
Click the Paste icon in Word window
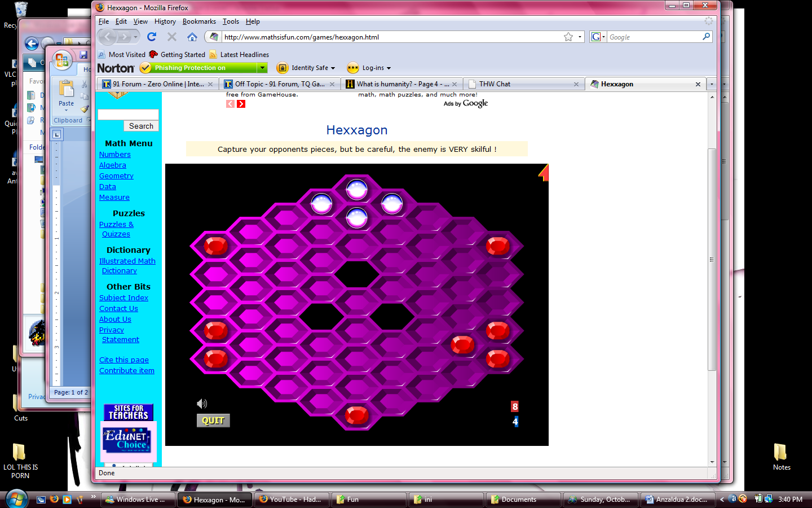66,89
